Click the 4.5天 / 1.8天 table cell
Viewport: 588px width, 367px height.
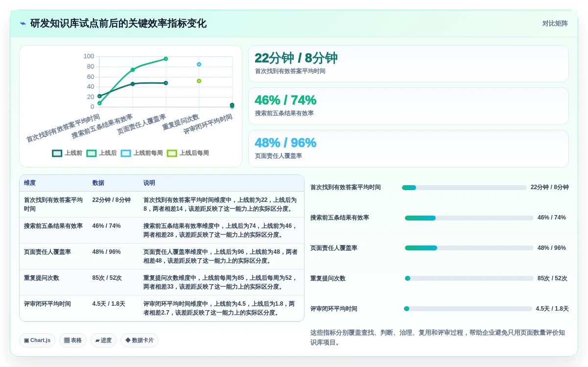[109, 304]
